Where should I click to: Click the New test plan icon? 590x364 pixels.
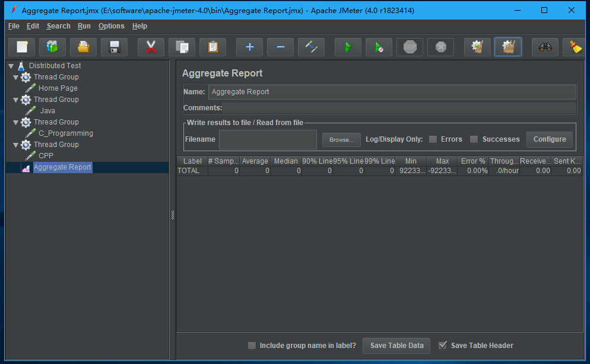tap(22, 47)
